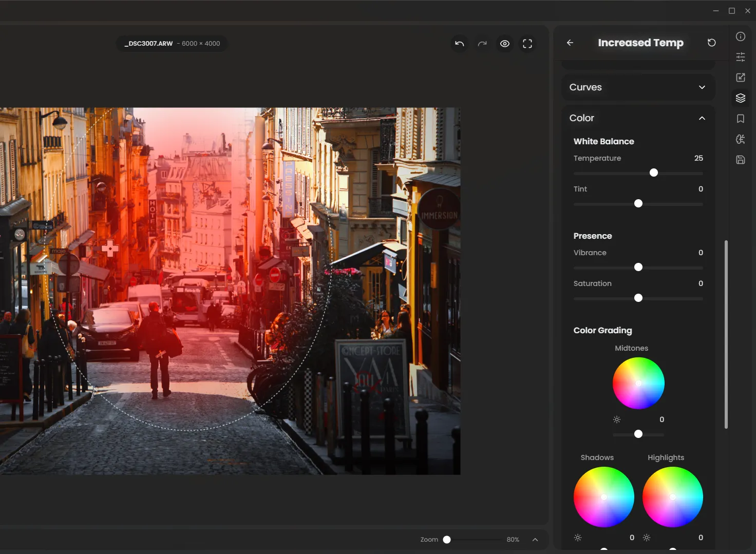Screen dimensions: 756x554
Task: Click the save disk icon in sidebar
Action: pos(740,160)
